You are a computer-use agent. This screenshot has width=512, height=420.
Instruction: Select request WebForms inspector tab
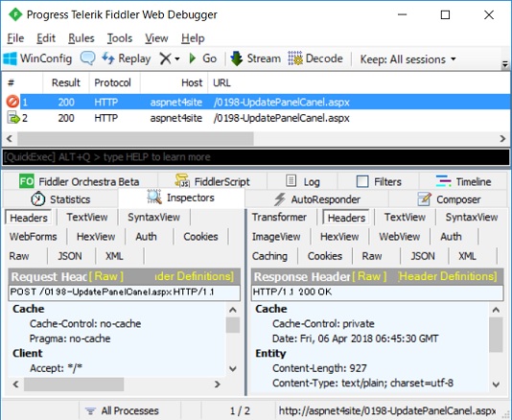tap(33, 237)
